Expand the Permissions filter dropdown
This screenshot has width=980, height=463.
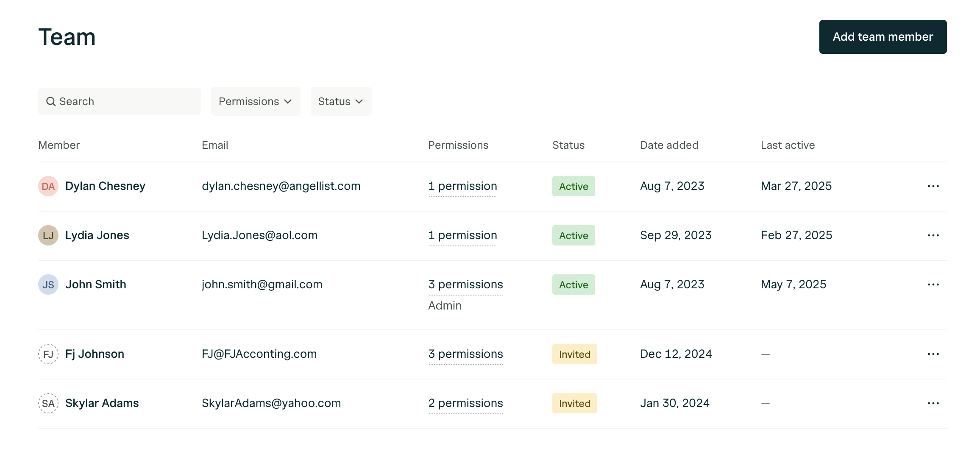pyautogui.click(x=255, y=101)
